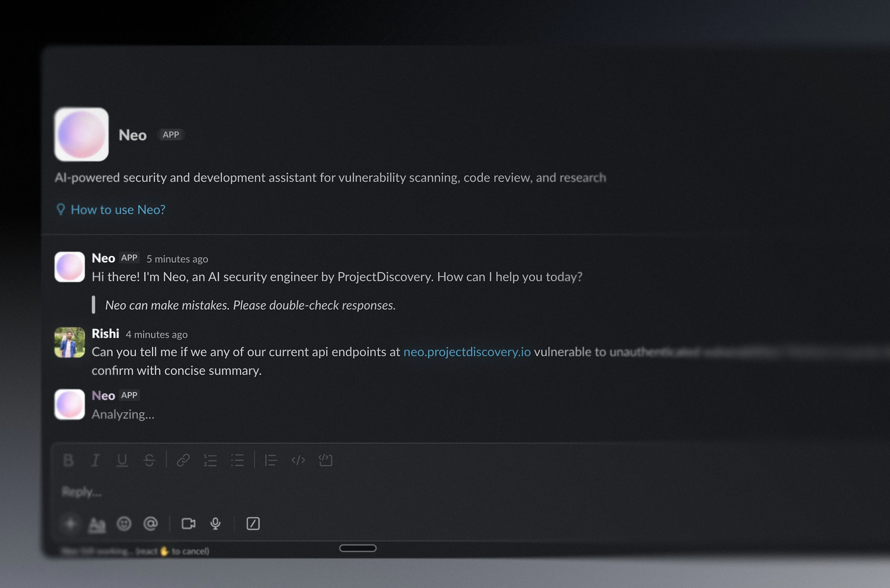Image resolution: width=890 pixels, height=588 pixels.
Task: Insert a code block
Action: coord(326,460)
